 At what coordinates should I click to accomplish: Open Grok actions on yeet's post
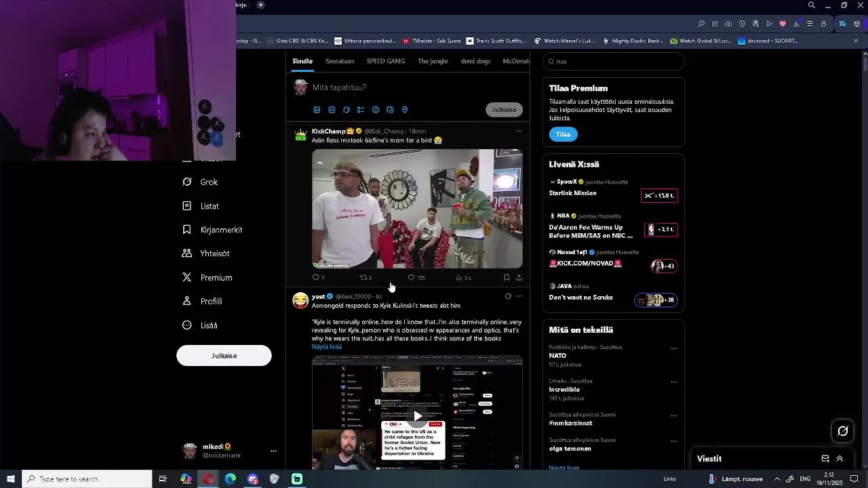(508, 296)
